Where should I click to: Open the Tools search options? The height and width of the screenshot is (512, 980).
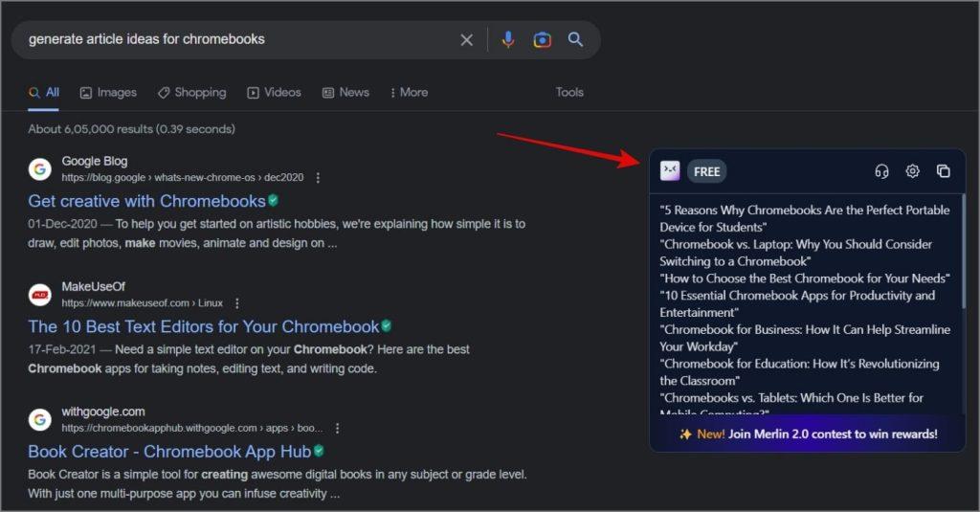569,93
